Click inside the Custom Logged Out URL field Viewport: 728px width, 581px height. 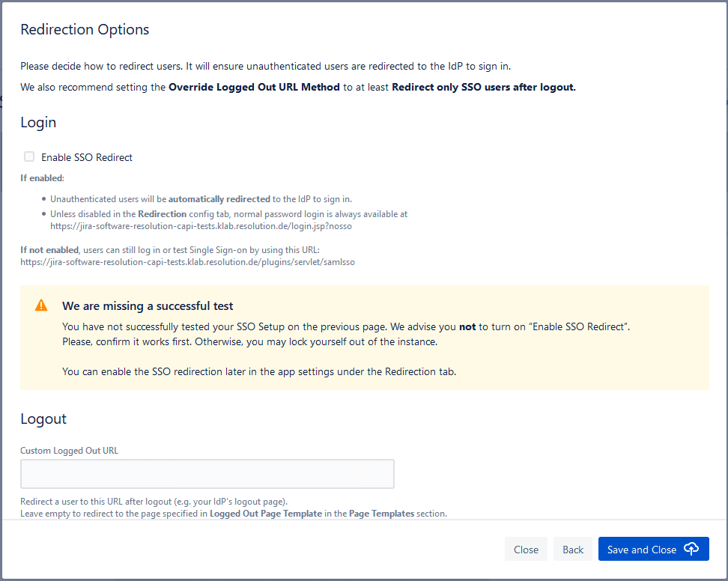point(207,473)
